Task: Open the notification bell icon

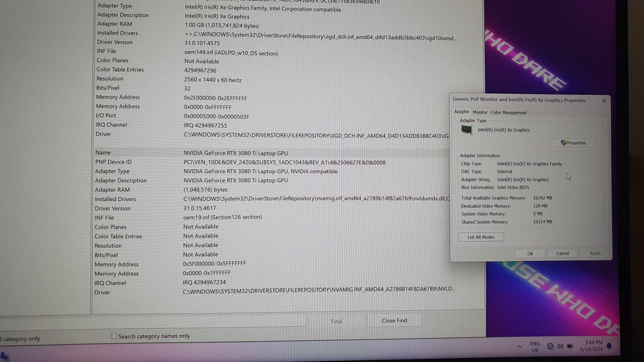Action: 609,346
